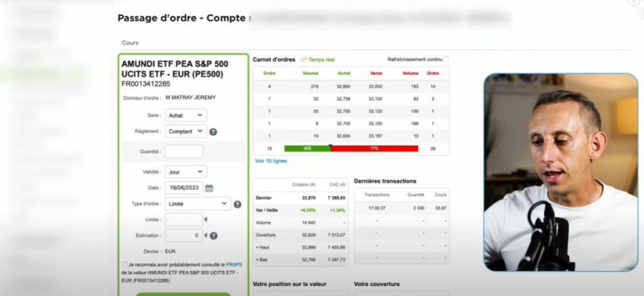Click the red sell-volume bar showing 770

[374, 148]
